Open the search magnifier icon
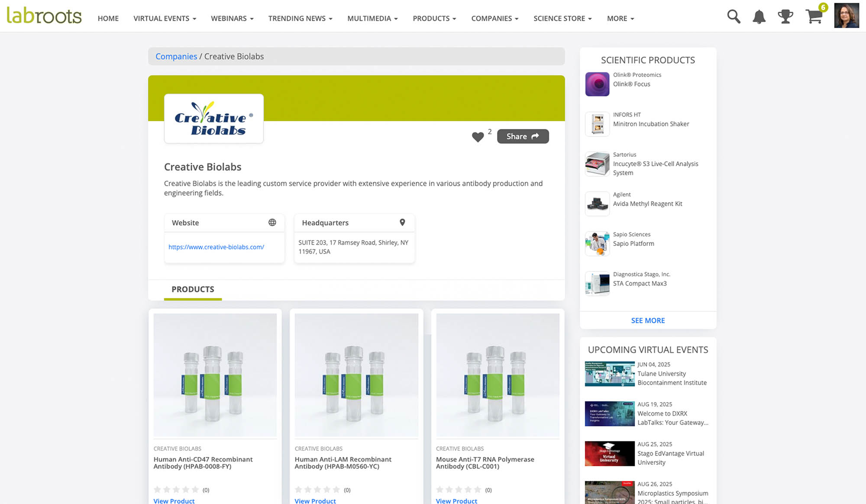This screenshot has width=866, height=504. [734, 17]
